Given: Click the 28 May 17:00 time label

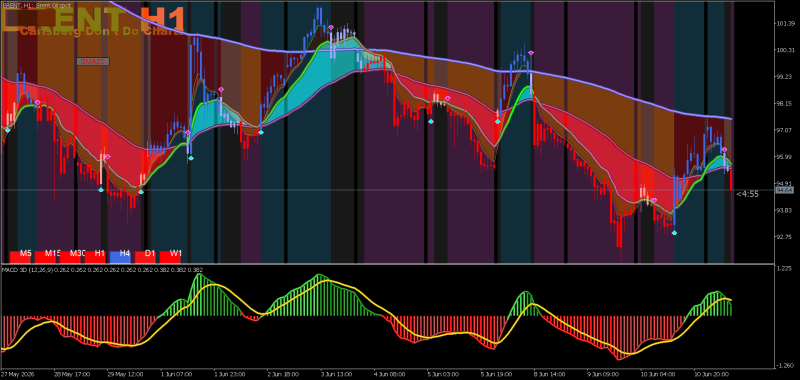Looking at the screenshot, I should (71, 374).
